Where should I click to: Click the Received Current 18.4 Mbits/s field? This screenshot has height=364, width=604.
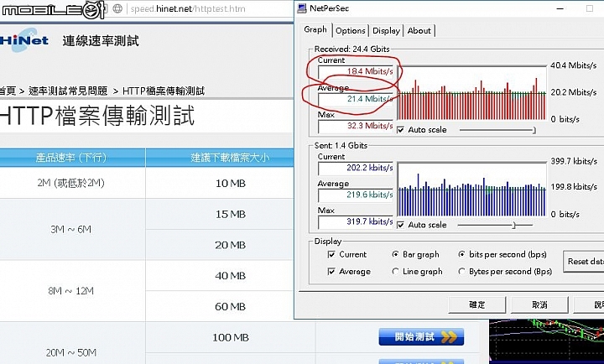click(356, 71)
